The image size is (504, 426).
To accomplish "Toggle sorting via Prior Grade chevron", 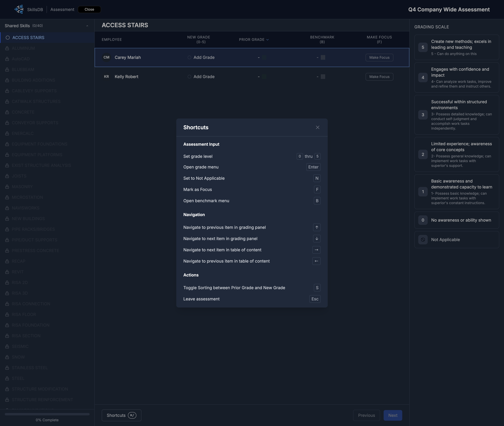I will point(268,40).
